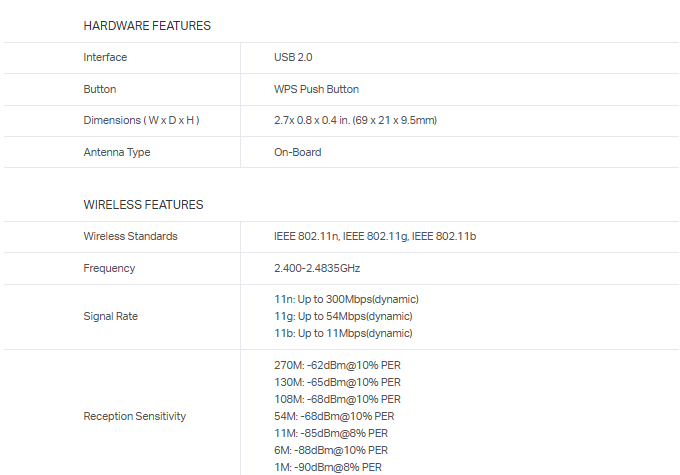Click the 11n: Up to 300Mbps line
680x475 pixels.
pos(346,300)
